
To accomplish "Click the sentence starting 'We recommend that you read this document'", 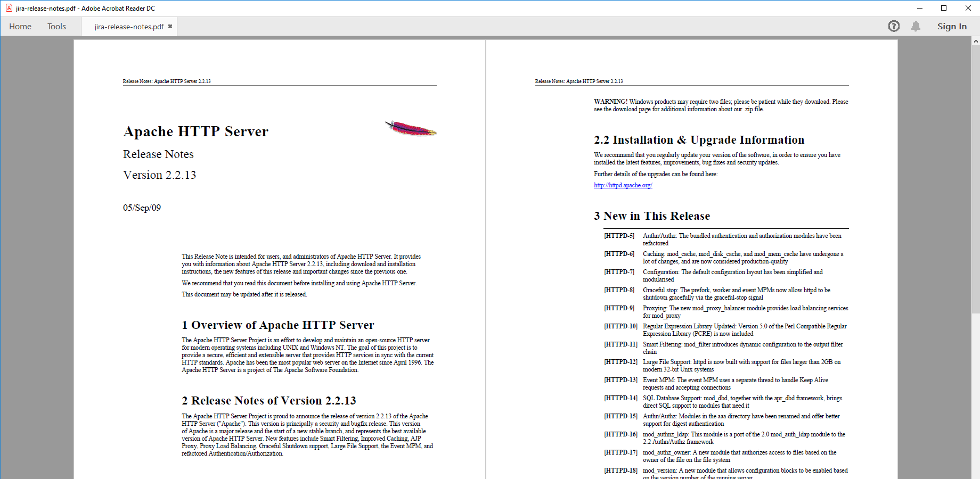I will (299, 283).
